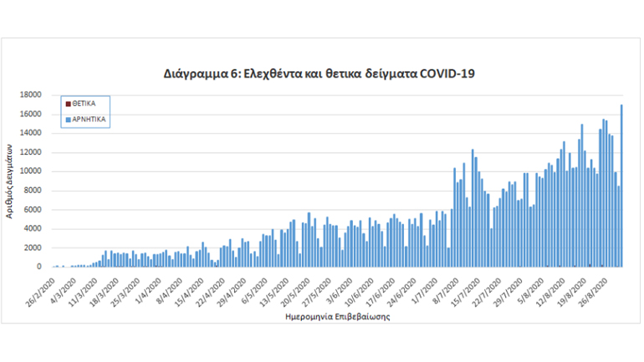Select the ΘΕΤΙΚΑ legend label
644x362 pixels.
84,104
